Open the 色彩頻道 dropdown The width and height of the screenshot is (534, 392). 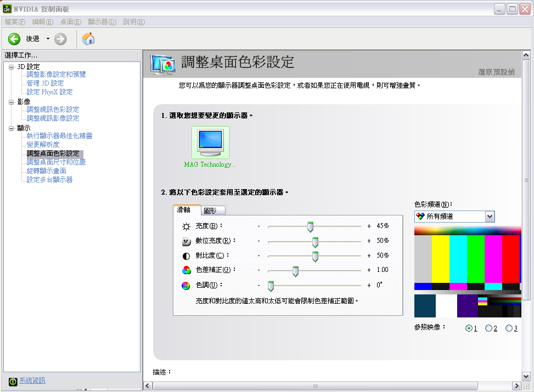490,217
